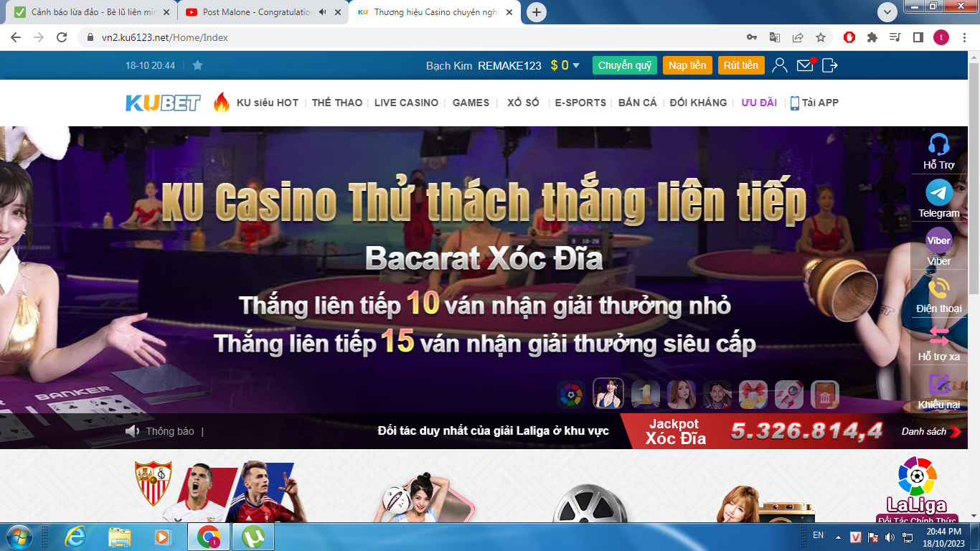This screenshot has width=980, height=551.
Task: Open Hỗ Trợ headset support icon
Action: click(938, 145)
